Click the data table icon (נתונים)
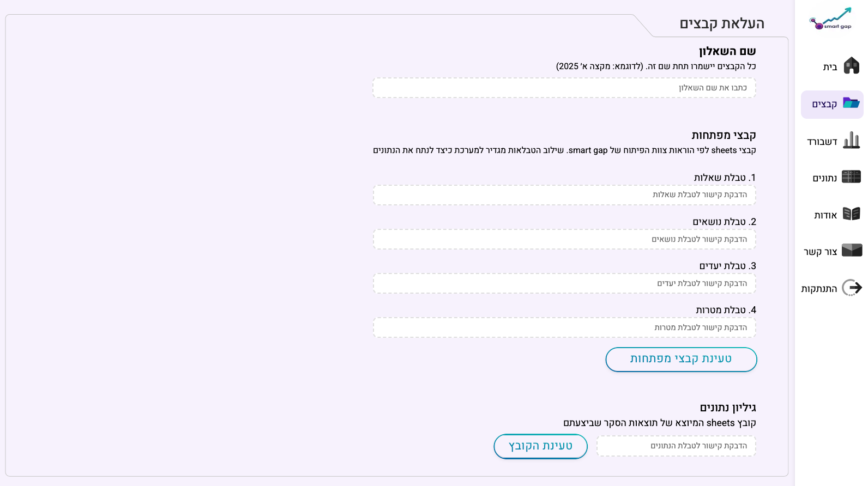868x486 pixels. click(851, 177)
